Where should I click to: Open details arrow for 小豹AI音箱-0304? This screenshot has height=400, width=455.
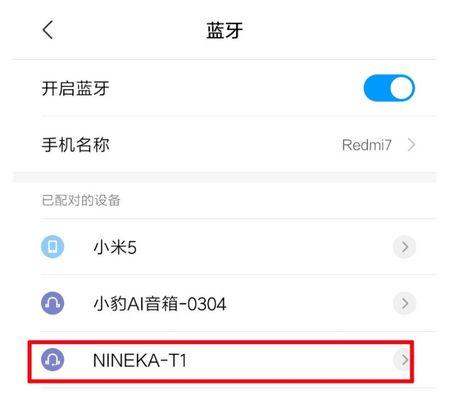point(405,303)
